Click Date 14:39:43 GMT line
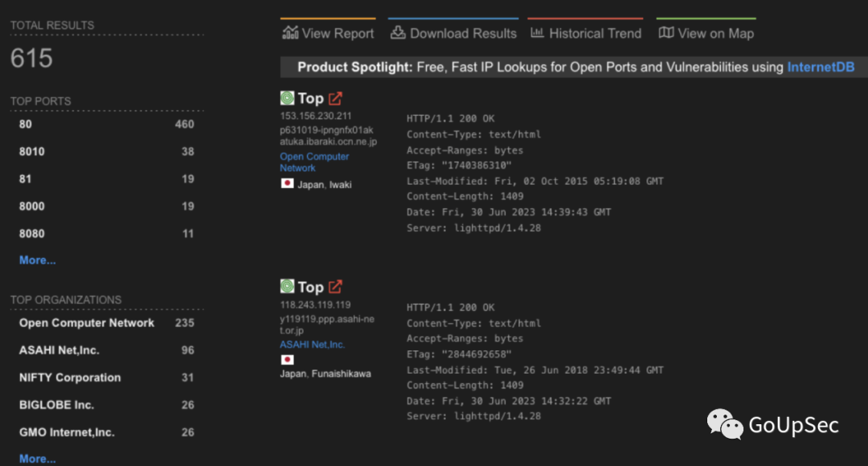 pos(509,212)
